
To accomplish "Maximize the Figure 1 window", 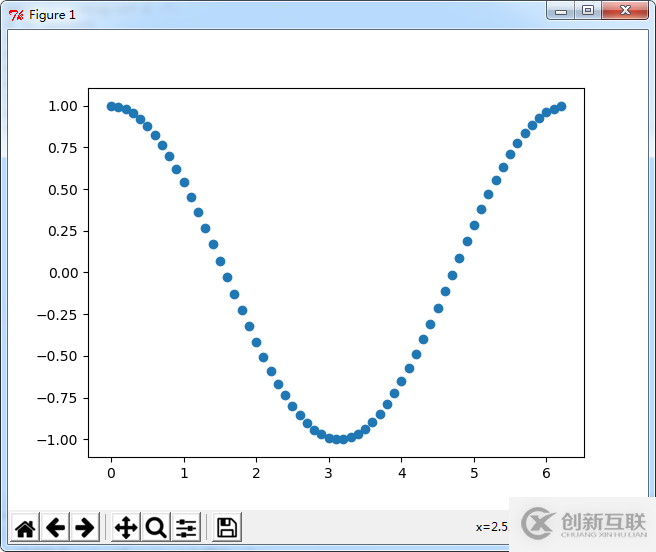I will point(588,10).
